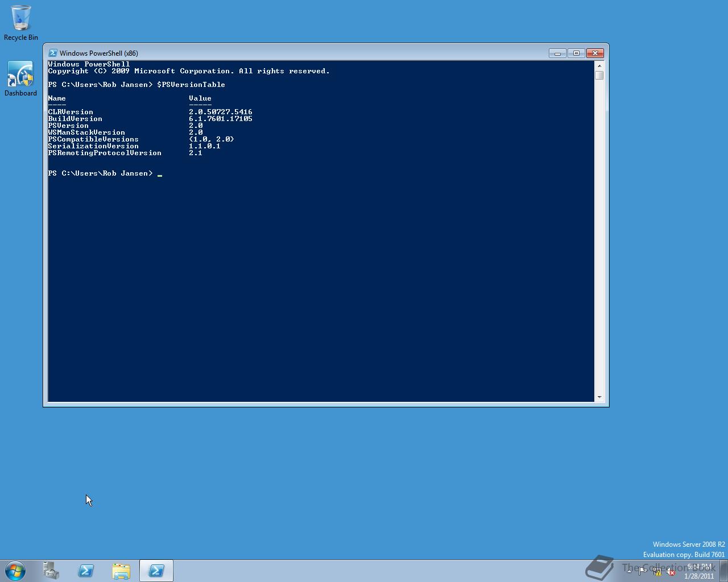Open Server Manager from the taskbar

click(x=51, y=571)
